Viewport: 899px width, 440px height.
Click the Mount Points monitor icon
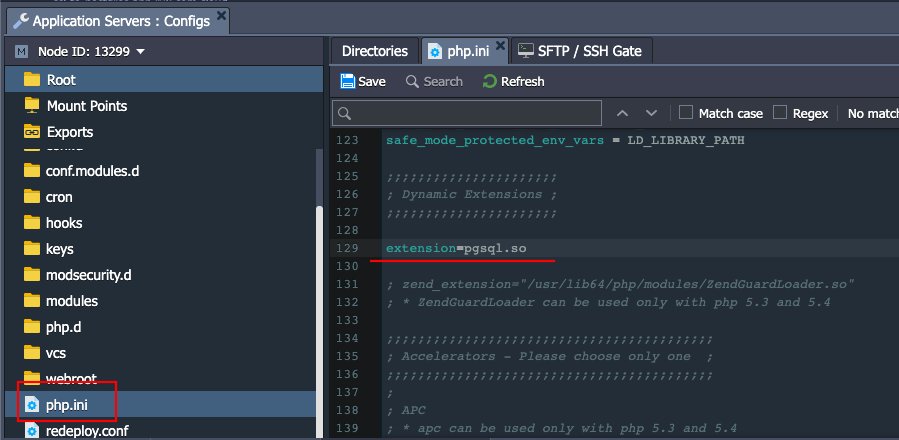(x=32, y=106)
